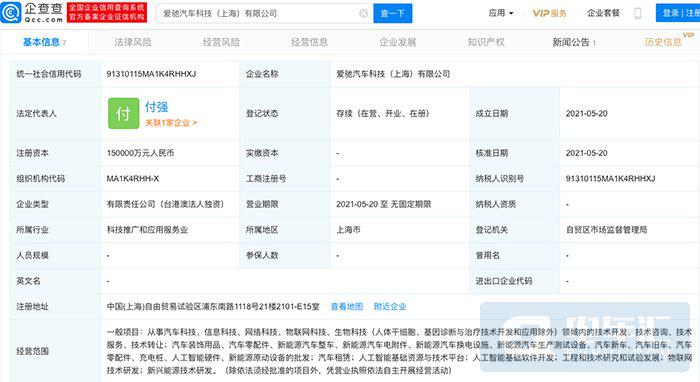Click the 统一社会信用代码 label
This screenshot has width=700, height=382.
tap(49, 74)
